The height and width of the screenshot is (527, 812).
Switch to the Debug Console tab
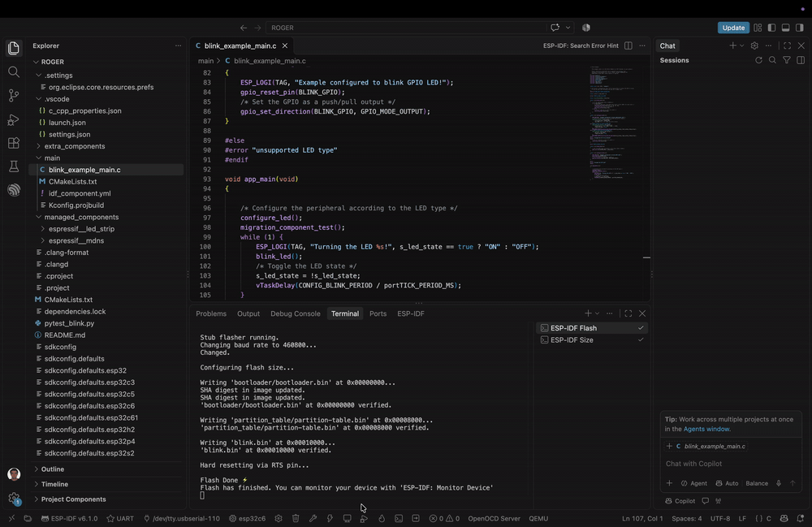point(296,313)
